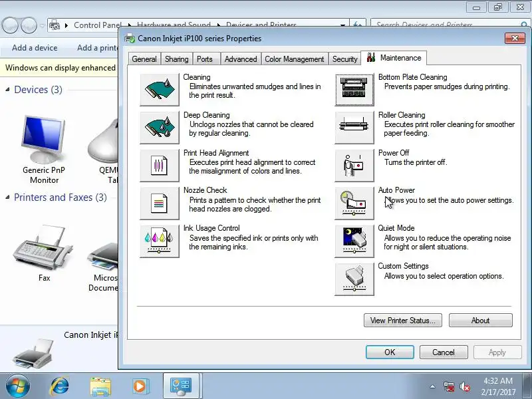Viewport: 532px width, 399px height.
Task: Click Control Panel in address breadcrumb
Action: 97,25
